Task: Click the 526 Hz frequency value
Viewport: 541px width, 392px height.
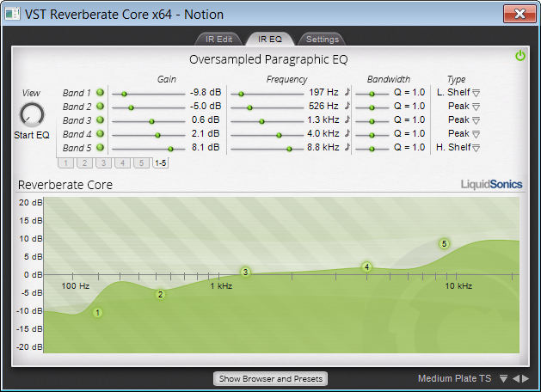Action: pos(323,106)
